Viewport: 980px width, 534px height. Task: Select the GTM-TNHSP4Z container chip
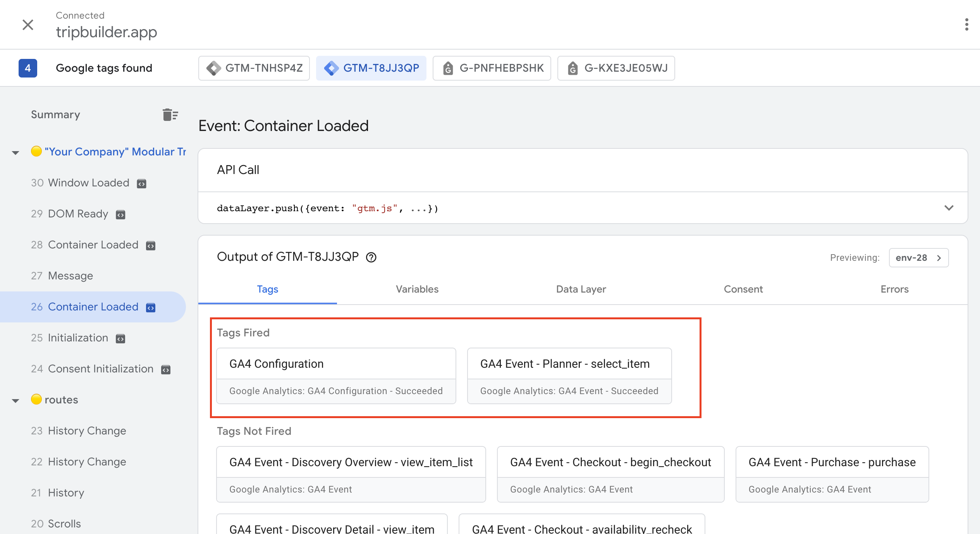[254, 68]
